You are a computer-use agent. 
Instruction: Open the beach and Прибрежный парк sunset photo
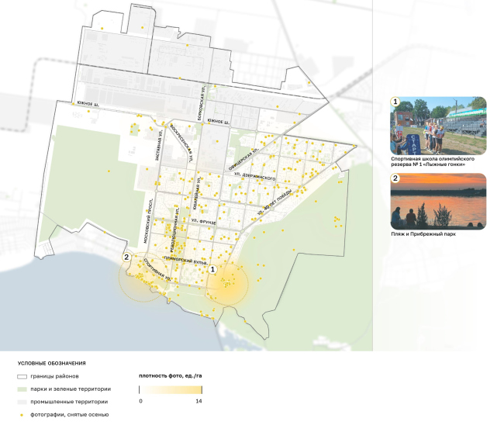[439, 201]
